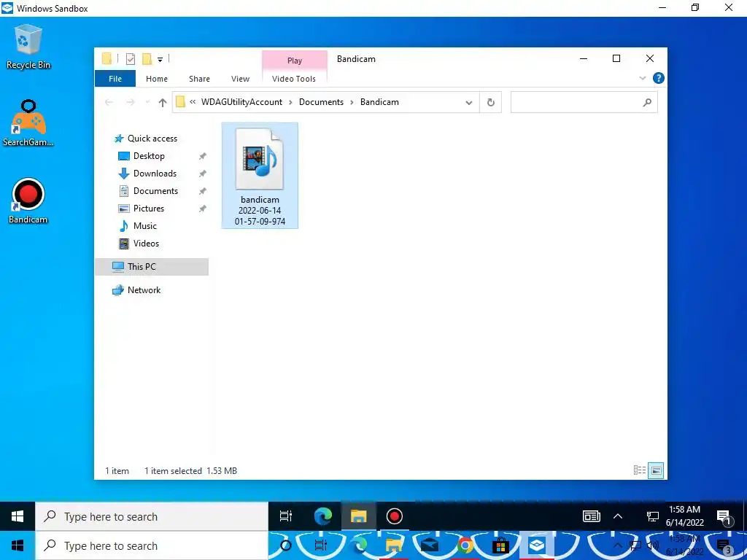The width and height of the screenshot is (747, 560).
Task: Open the Video Tools tab
Action: [x=294, y=79]
